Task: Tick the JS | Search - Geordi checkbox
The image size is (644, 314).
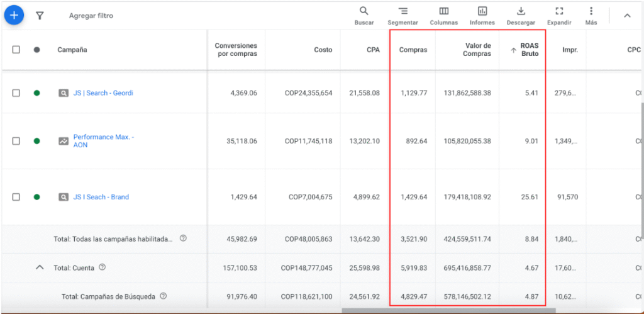Action: coord(16,93)
